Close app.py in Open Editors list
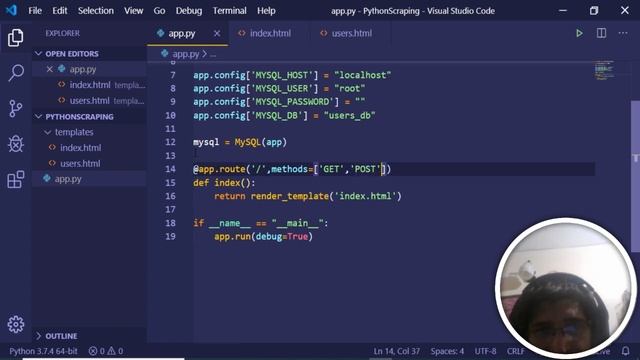 tap(49, 69)
